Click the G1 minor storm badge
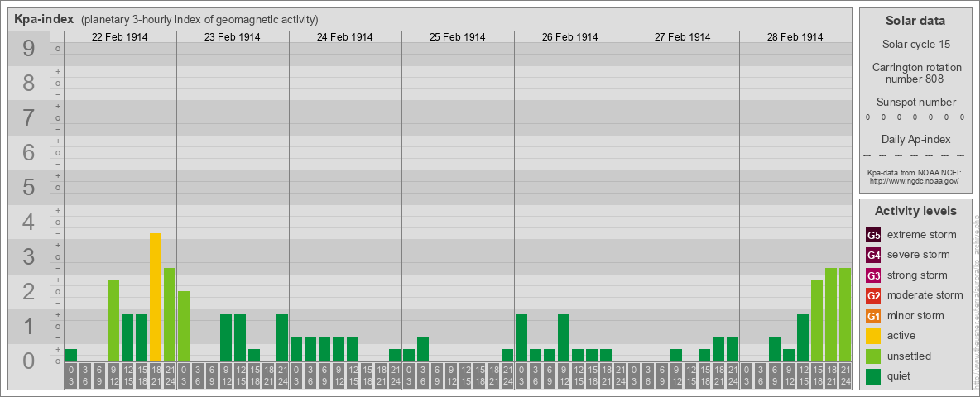The width and height of the screenshot is (980, 397). pyautogui.click(x=873, y=316)
